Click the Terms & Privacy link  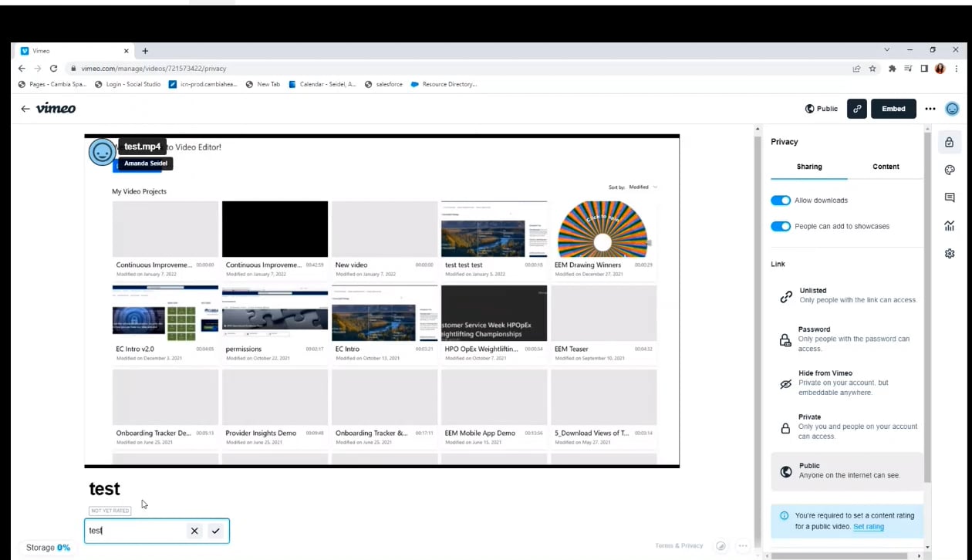coord(679,546)
